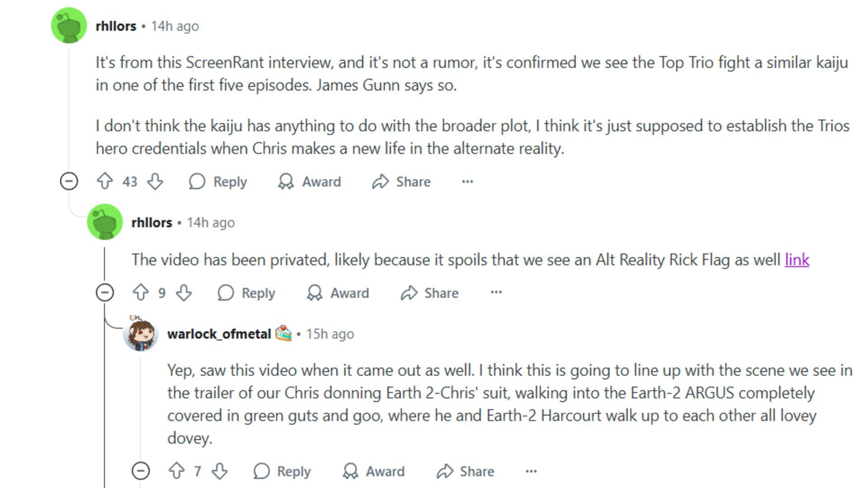Upvote the ScreenRant interview comment
This screenshot has height=488, width=868.
105,182
